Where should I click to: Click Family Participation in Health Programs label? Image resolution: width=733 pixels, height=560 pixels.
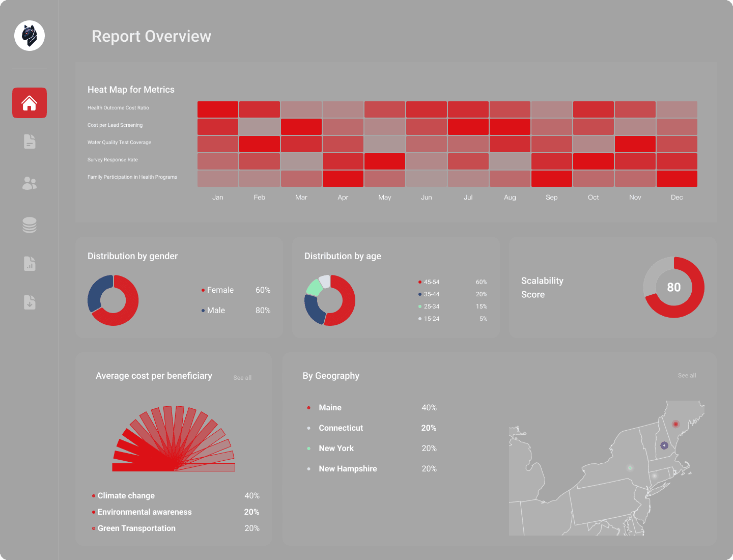coord(132,177)
